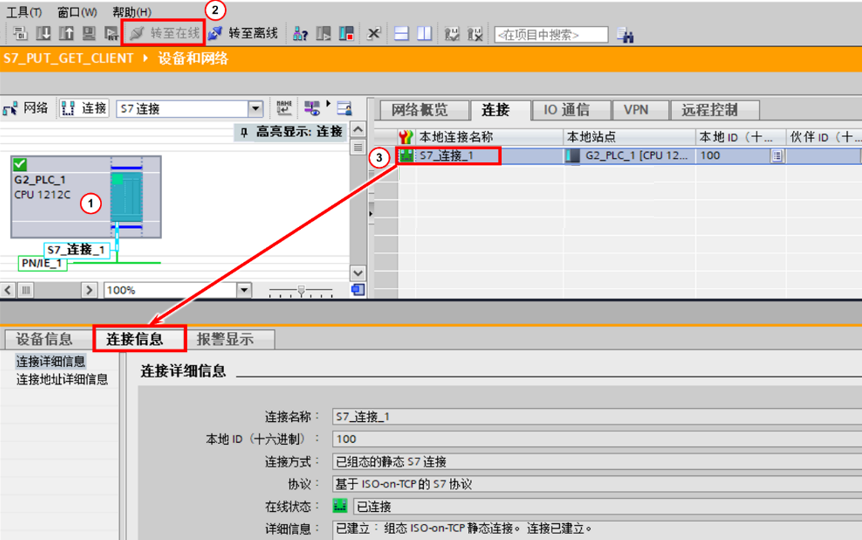The height and width of the screenshot is (540, 862).
Task: Click the 连接 connections mode button
Action: pos(84,108)
